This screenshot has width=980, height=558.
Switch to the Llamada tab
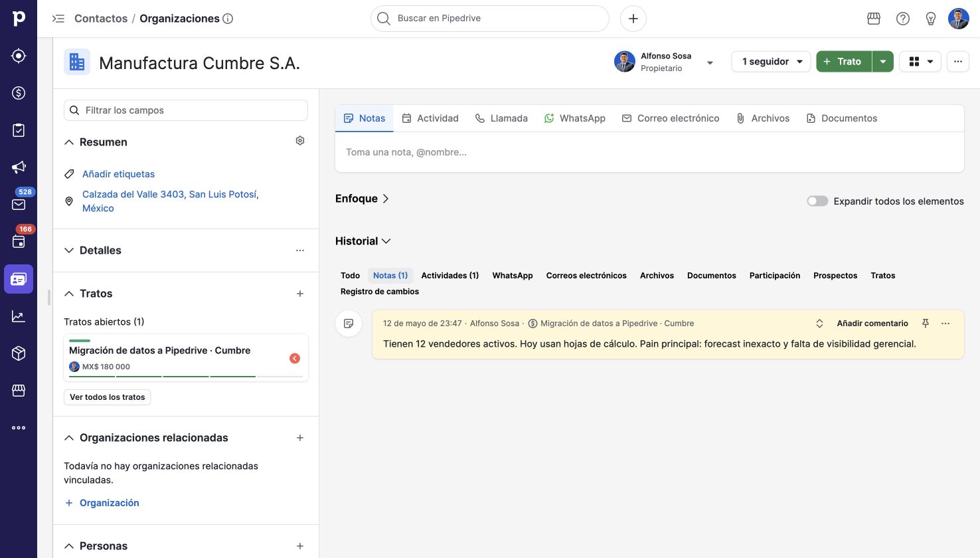(501, 118)
